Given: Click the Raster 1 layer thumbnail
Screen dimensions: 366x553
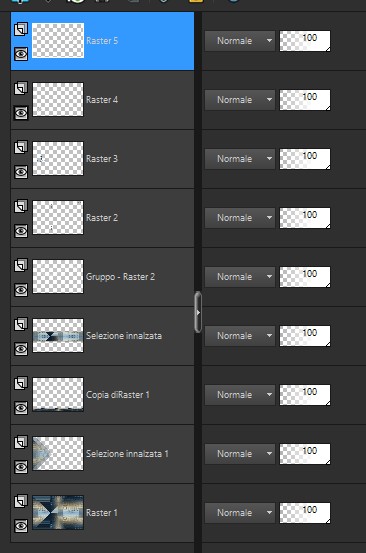Looking at the screenshot, I should tap(58, 512).
